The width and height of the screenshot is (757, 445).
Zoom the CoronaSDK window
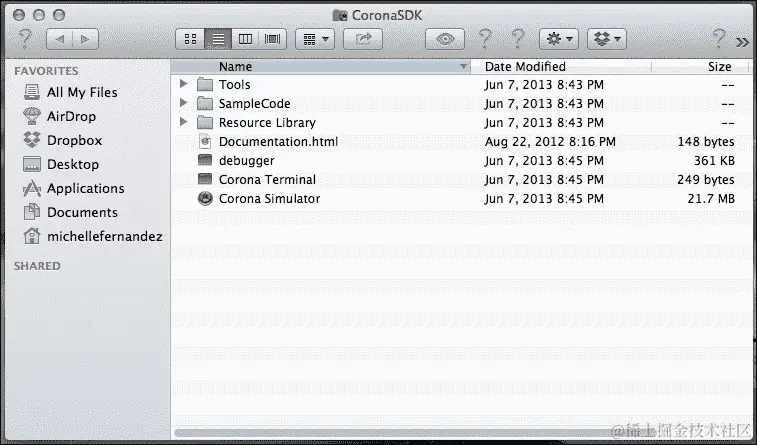[x=59, y=15]
